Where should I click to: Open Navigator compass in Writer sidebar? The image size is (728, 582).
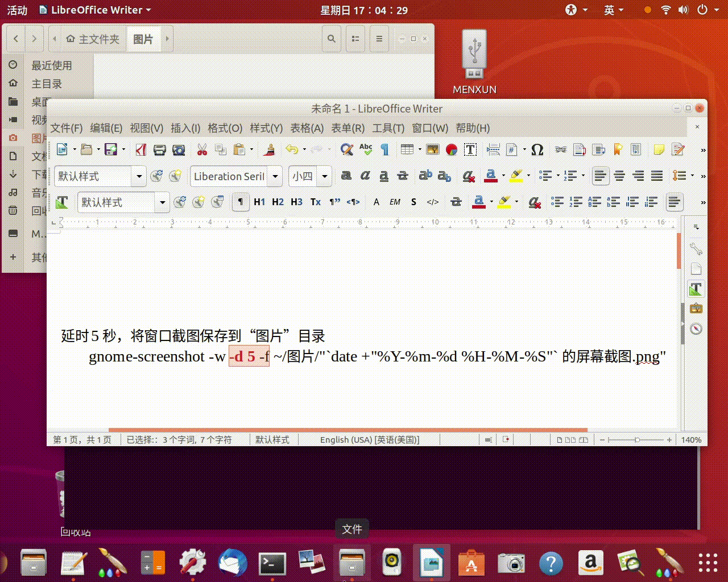[696, 329]
